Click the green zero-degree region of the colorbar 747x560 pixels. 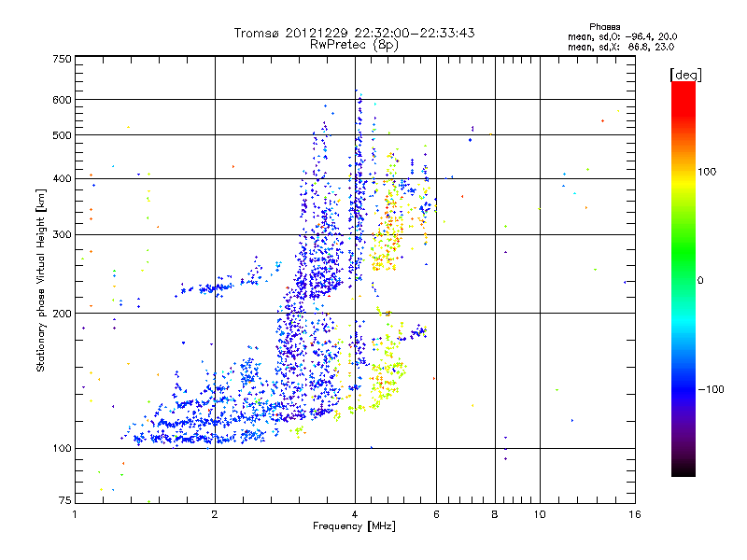(684, 280)
